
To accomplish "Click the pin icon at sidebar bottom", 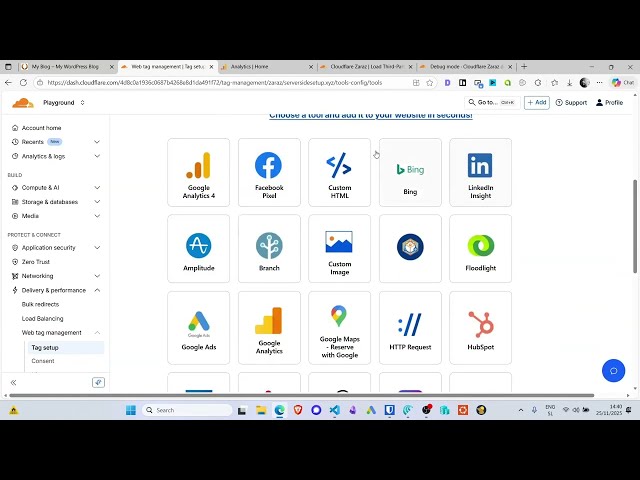I will point(98,382).
